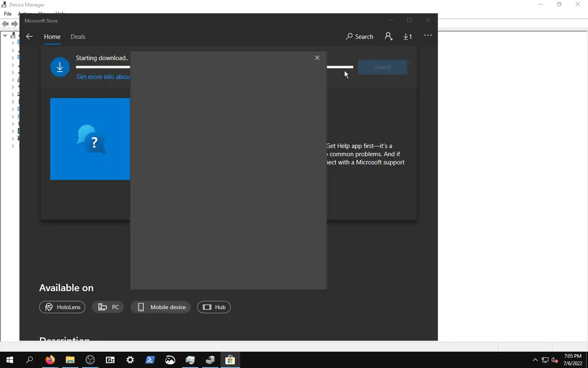Click Microsoft Store taskbar icon
The height and width of the screenshot is (368, 588).
(x=230, y=360)
